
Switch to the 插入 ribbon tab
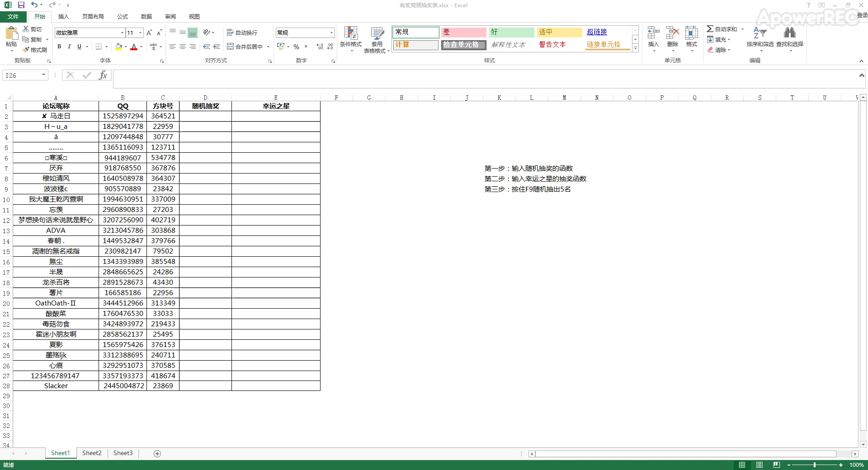tap(64, 17)
